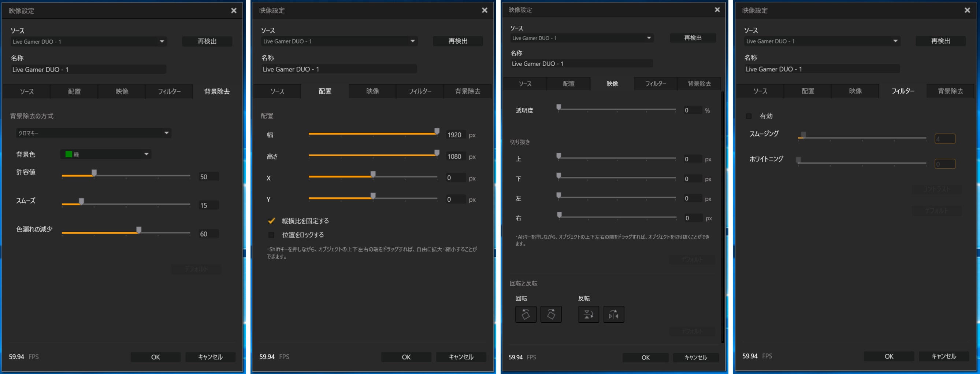
Task: Click the スムーズ slider handle
Action: (81, 201)
